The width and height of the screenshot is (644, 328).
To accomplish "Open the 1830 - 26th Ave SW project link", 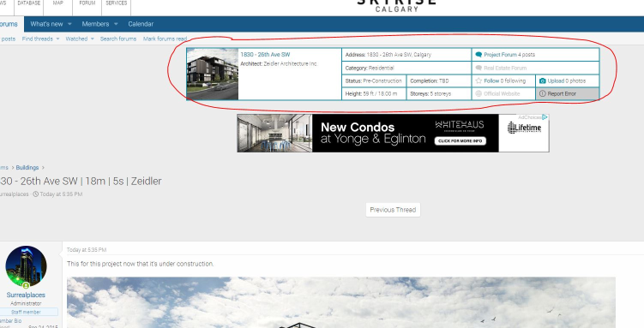I will coord(265,55).
